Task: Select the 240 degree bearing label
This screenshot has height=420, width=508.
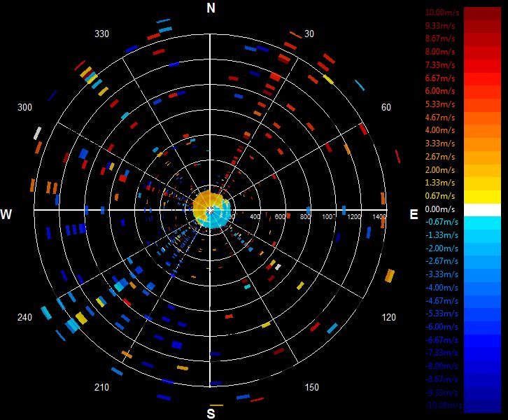Action: (x=24, y=317)
